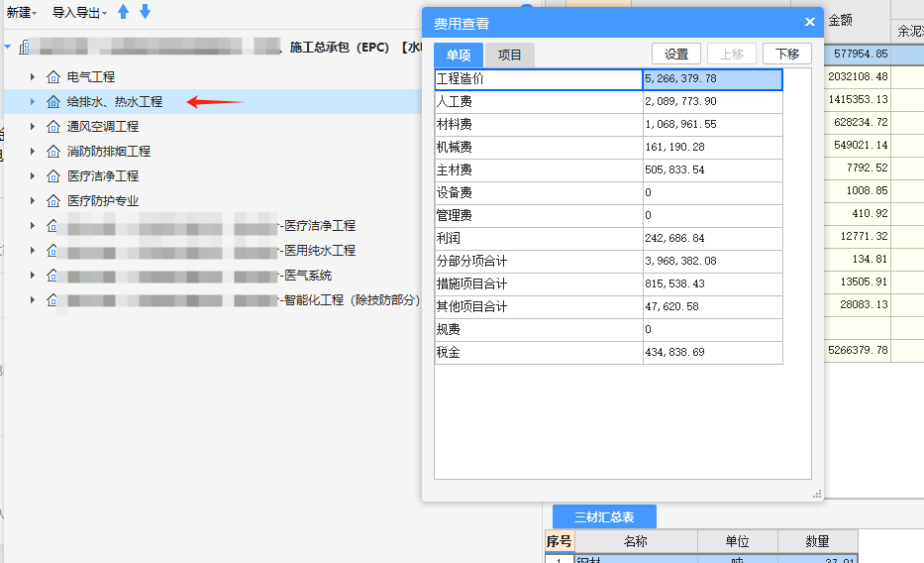Click value 505,833.54 for 主材费
Image resolution: width=924 pixels, height=563 pixels.
(712, 169)
